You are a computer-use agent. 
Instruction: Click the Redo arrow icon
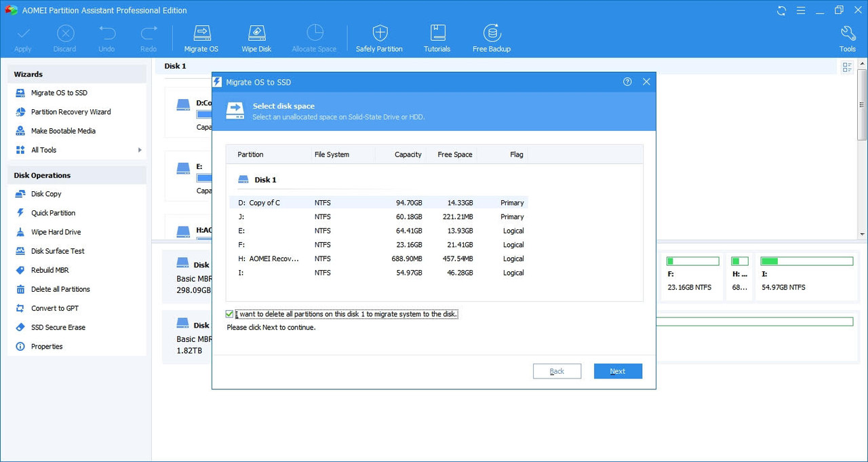click(x=149, y=33)
